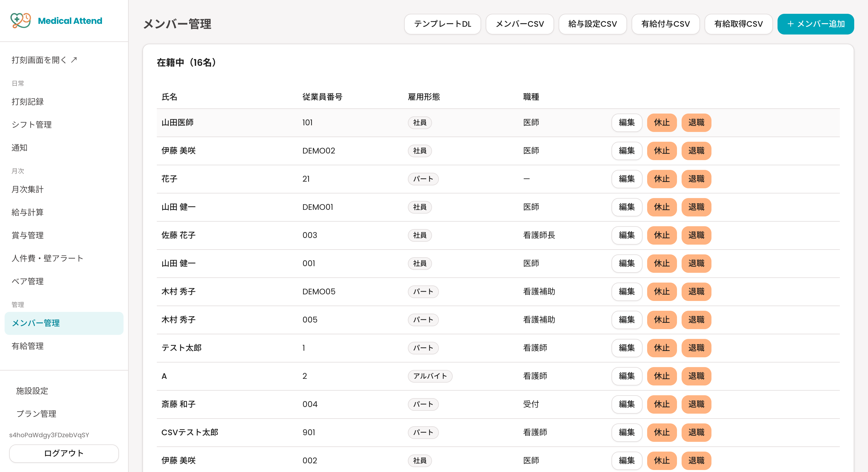This screenshot has width=868, height=472.
Task: Click the 有給付与CSV button
Action: click(x=666, y=24)
